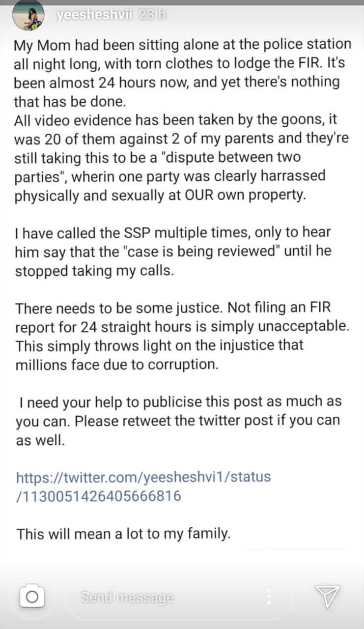Open the twitter.com/yeesheshvi1 link
364x629 pixels.
click(143, 477)
